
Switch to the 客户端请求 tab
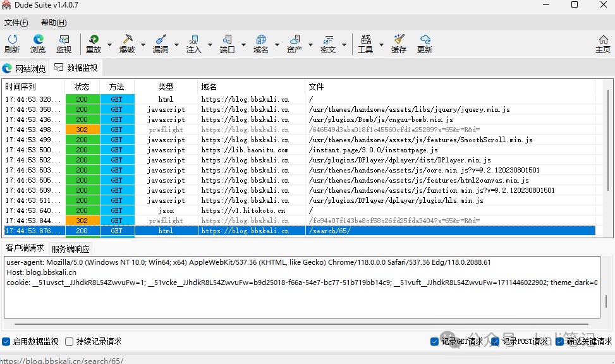pos(25,248)
